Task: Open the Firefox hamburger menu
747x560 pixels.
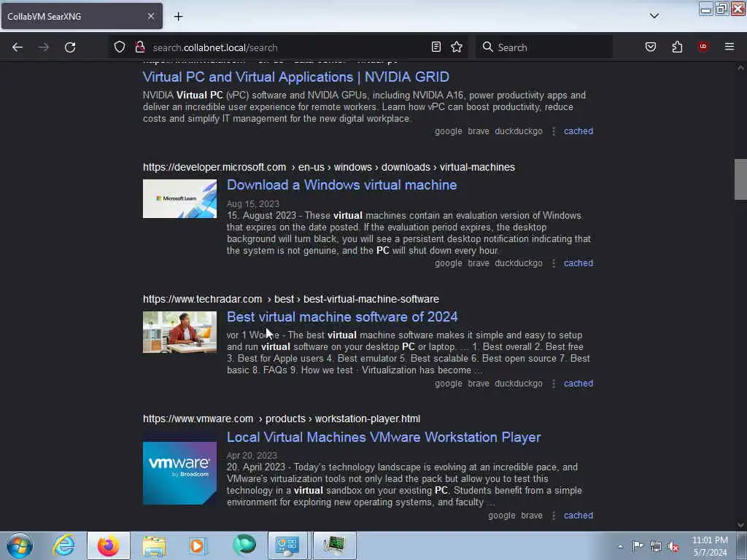Action: pos(729,47)
